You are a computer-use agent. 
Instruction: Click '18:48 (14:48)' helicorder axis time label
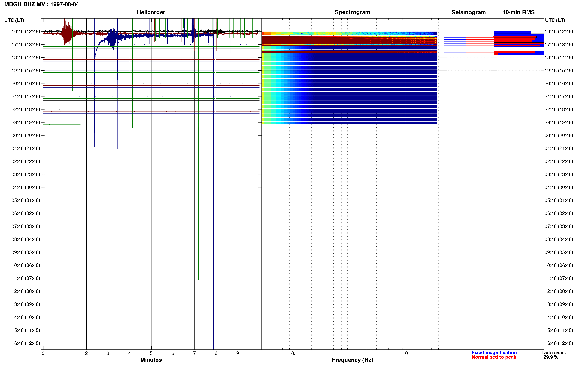(x=26, y=57)
